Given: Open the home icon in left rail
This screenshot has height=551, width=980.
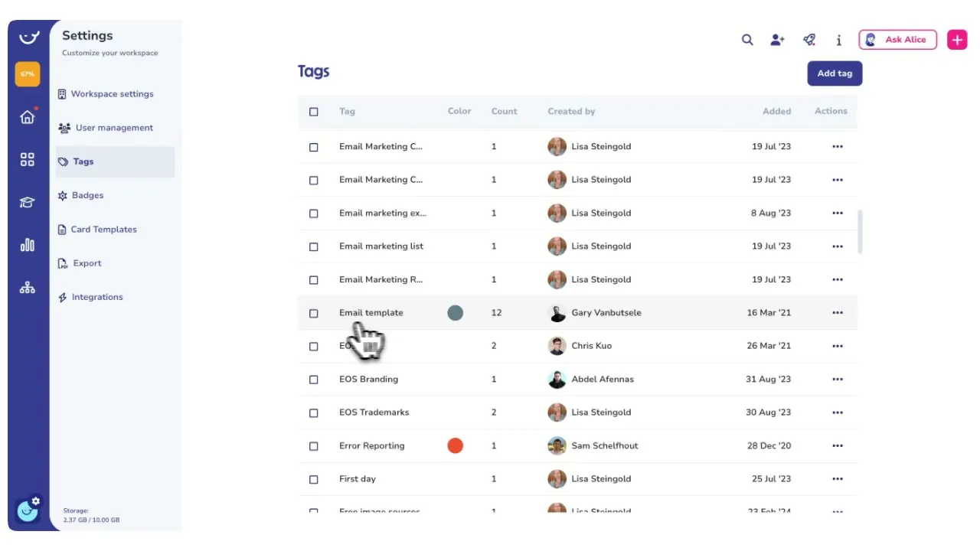Looking at the screenshot, I should 28,117.
